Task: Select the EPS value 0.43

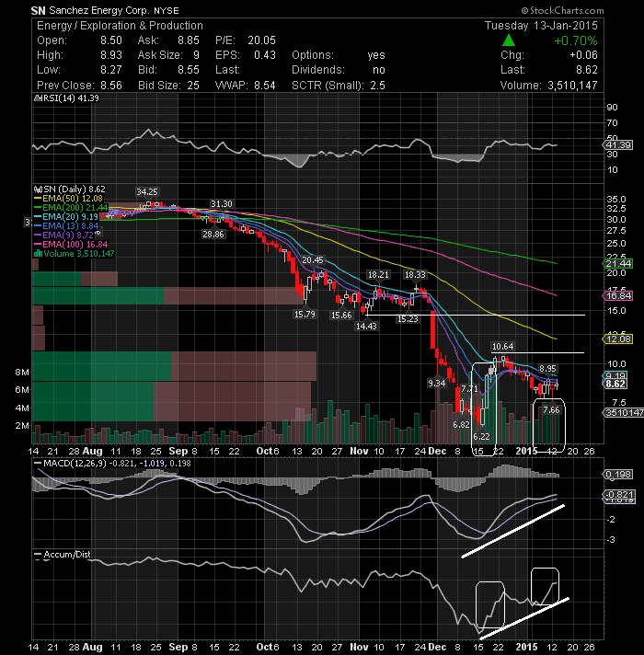Action: tap(265, 55)
